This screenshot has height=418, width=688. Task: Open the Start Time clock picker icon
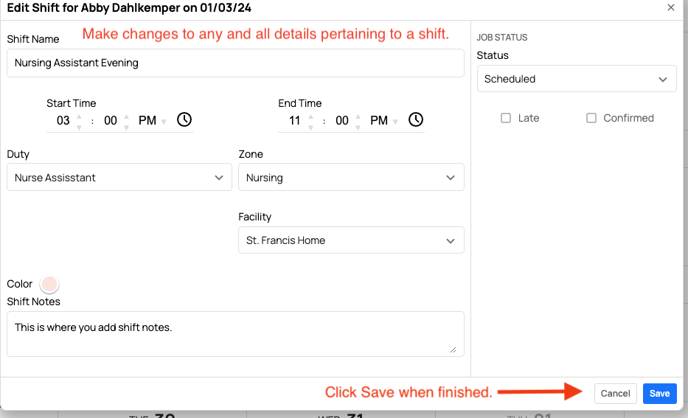(184, 120)
